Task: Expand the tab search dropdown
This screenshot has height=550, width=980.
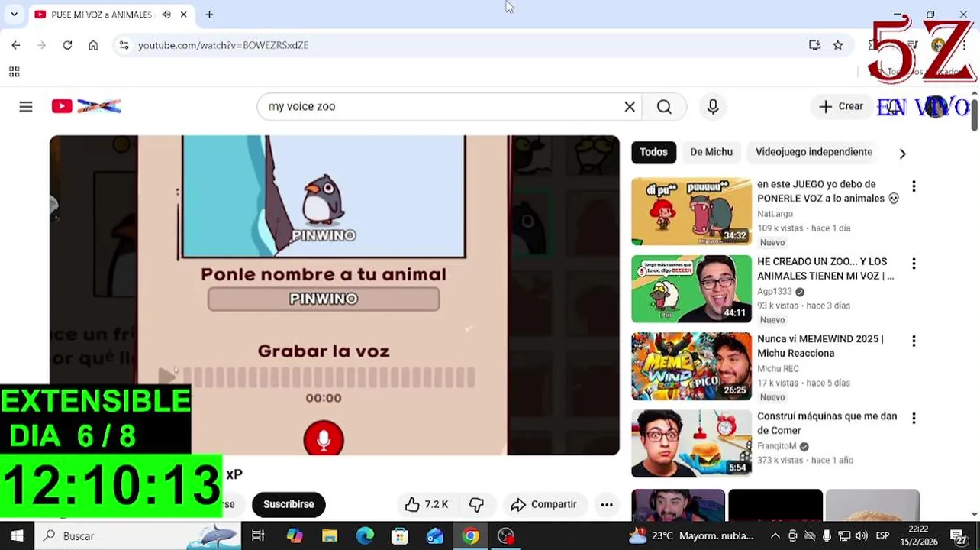Action: (14, 15)
